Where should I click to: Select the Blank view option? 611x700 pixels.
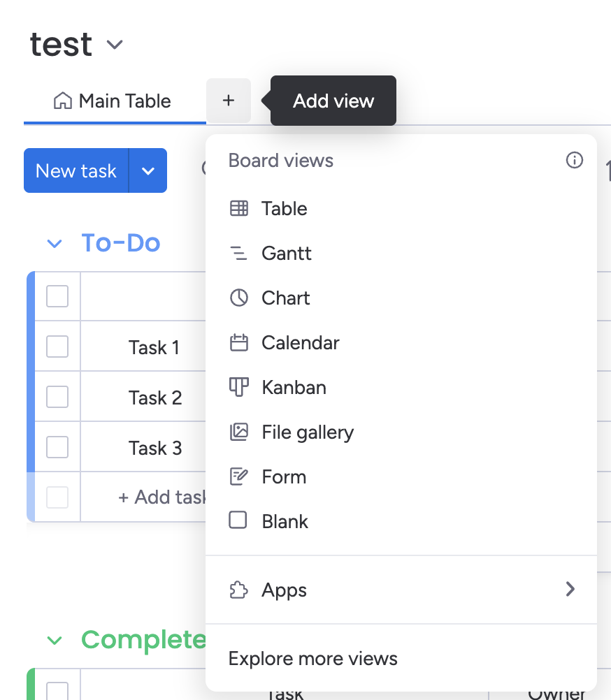285,521
